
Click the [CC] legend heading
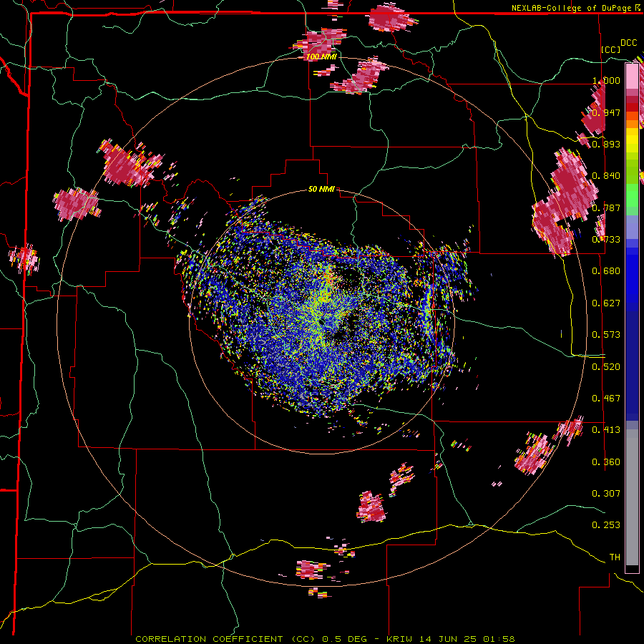coord(611,49)
